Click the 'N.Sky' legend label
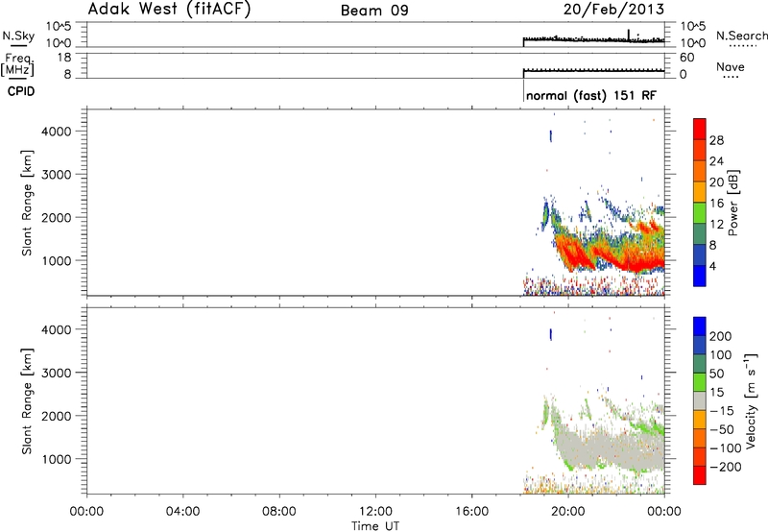This screenshot has width=768, height=532. coord(18,36)
